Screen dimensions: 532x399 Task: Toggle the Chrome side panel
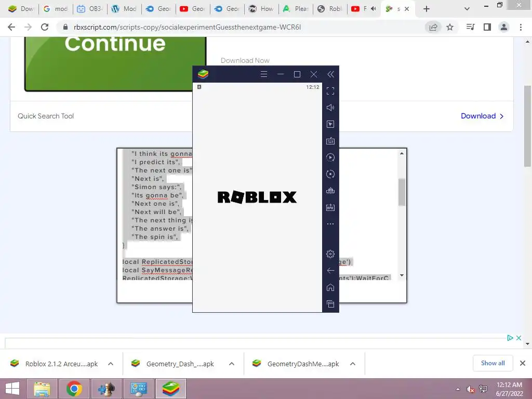click(x=487, y=27)
